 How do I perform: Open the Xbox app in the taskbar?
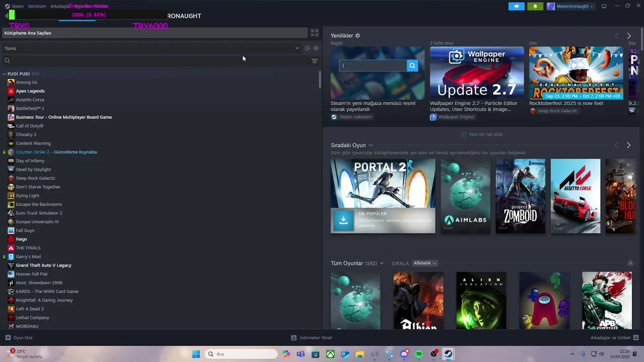pyautogui.click(x=330, y=354)
